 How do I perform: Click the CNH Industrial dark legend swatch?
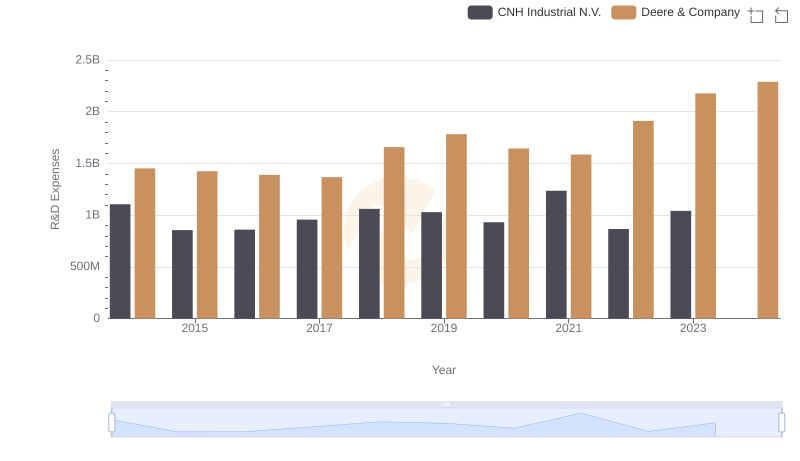480,12
